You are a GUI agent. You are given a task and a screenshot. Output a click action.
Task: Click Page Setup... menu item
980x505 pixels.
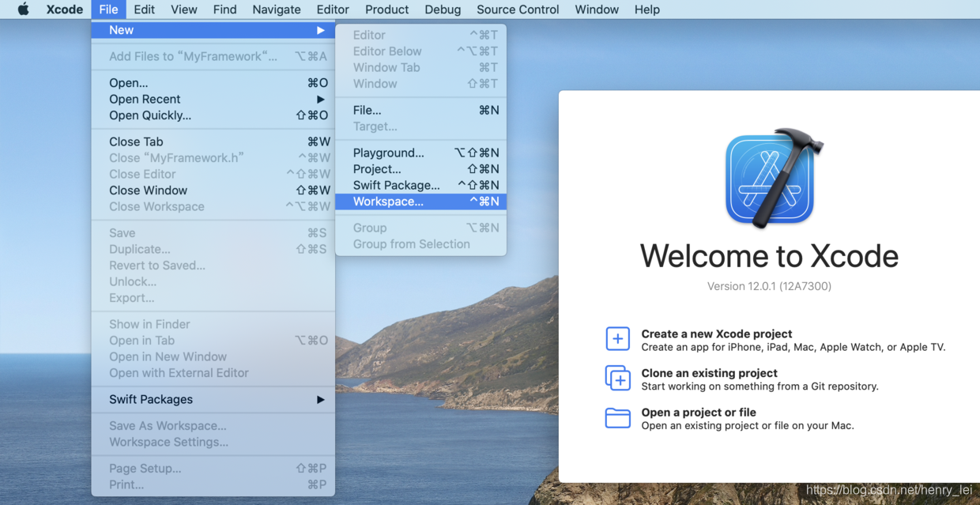coord(213,469)
